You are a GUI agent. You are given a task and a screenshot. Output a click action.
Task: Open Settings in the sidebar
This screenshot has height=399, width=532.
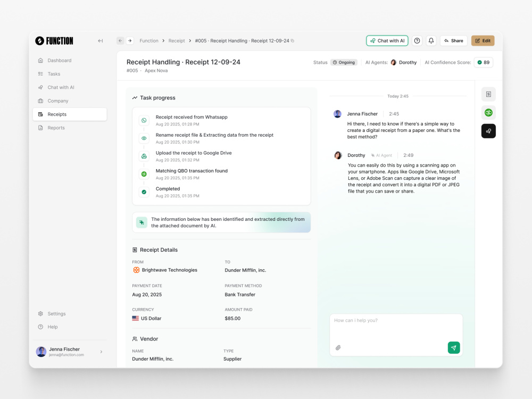[70, 313]
